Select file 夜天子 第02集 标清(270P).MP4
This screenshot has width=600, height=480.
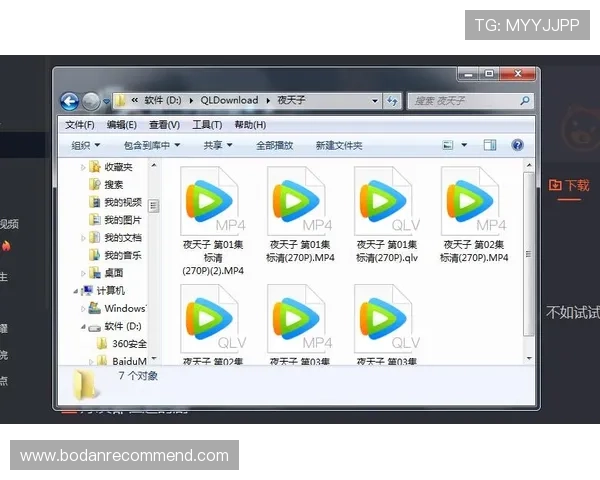474,215
